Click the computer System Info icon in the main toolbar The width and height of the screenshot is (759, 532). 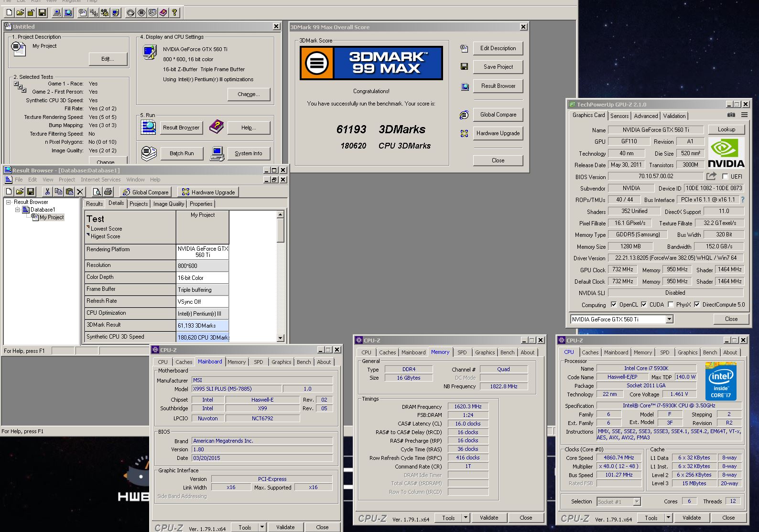click(57, 12)
